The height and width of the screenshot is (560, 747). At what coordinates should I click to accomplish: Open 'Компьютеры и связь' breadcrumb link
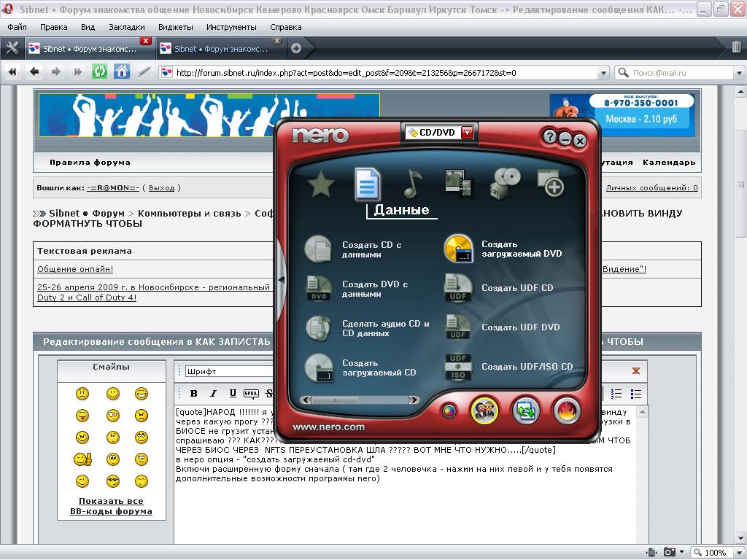coord(189,214)
